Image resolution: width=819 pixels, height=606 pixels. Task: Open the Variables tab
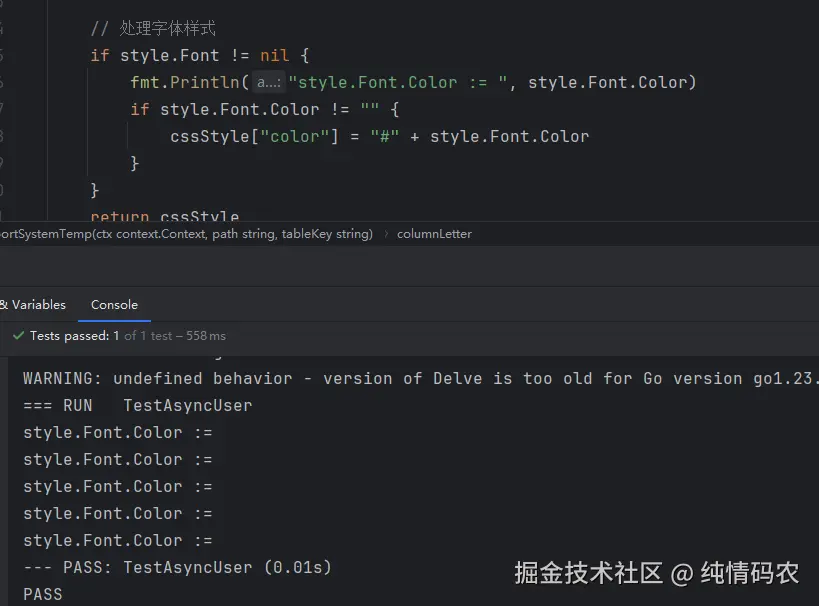click(x=36, y=305)
